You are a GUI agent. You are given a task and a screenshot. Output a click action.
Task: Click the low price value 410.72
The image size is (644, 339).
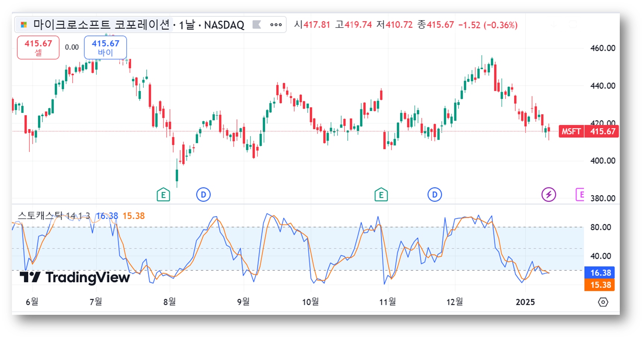399,25
